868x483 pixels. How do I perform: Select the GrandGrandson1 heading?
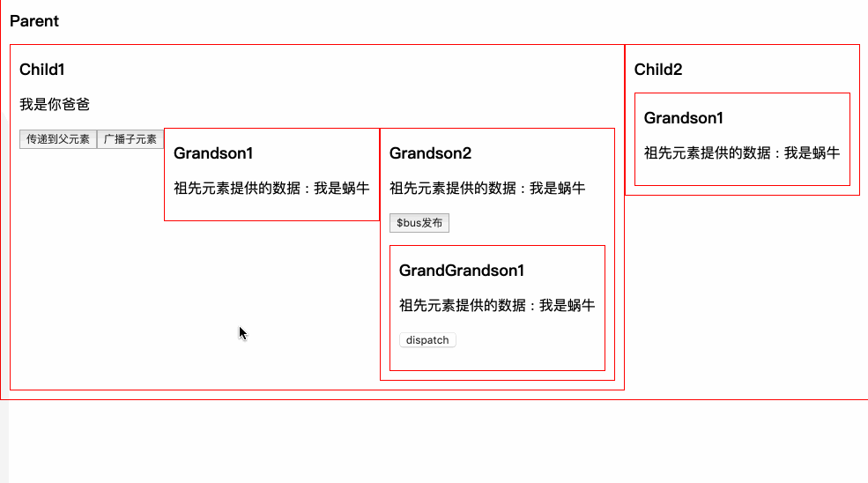(462, 271)
